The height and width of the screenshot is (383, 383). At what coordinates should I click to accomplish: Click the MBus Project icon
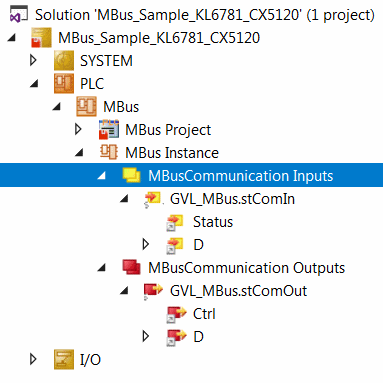[x=109, y=130]
